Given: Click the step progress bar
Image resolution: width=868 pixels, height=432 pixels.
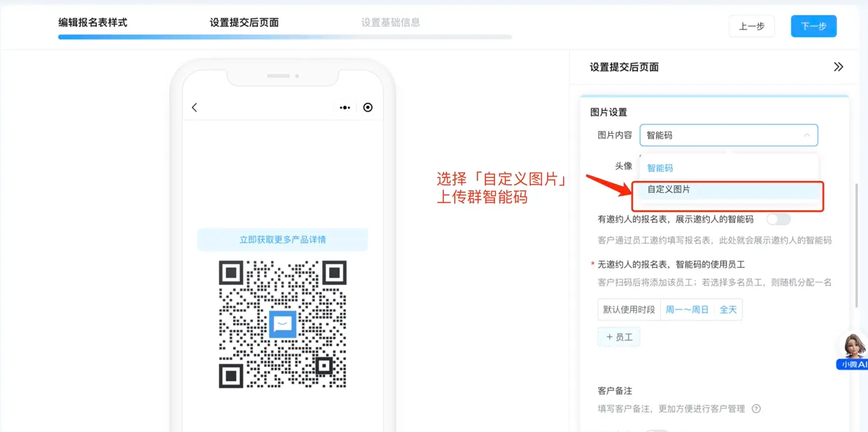Looking at the screenshot, I should (285, 37).
